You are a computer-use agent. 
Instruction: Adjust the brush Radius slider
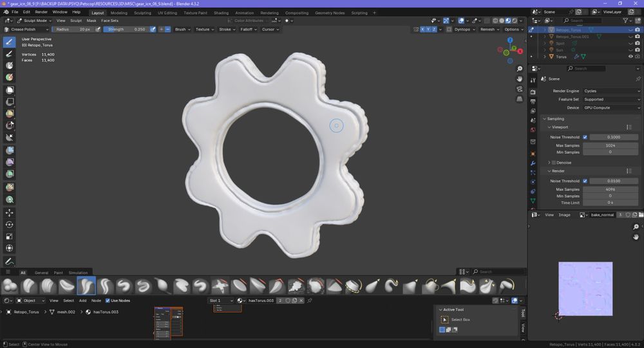[73, 30]
